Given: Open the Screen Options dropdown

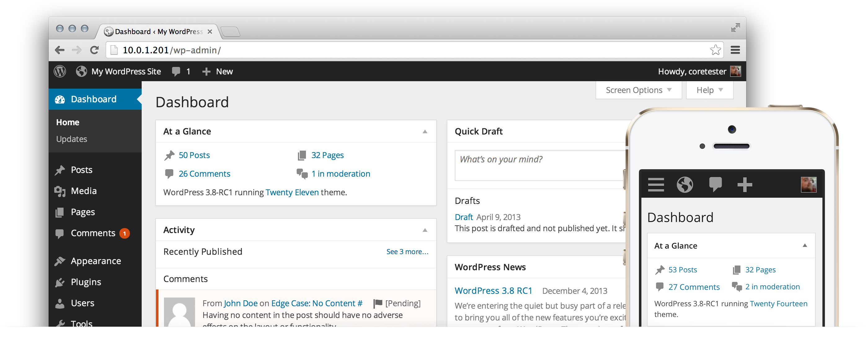Looking at the screenshot, I should coord(639,90).
